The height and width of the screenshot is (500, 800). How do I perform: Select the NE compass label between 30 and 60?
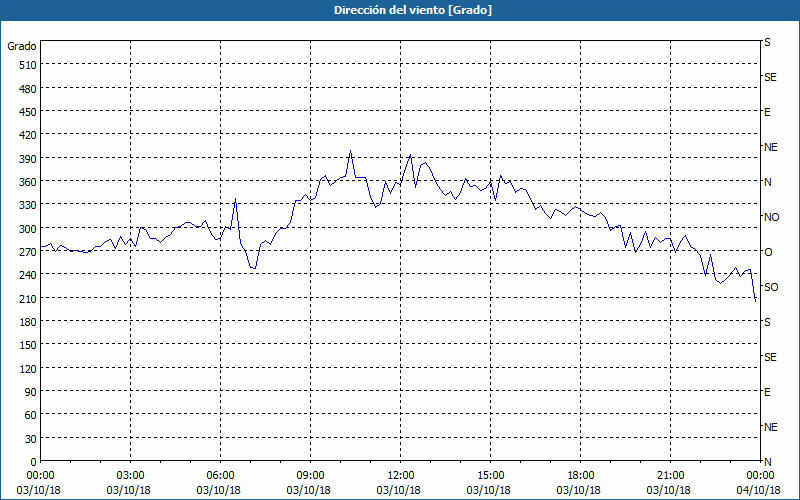(770, 427)
